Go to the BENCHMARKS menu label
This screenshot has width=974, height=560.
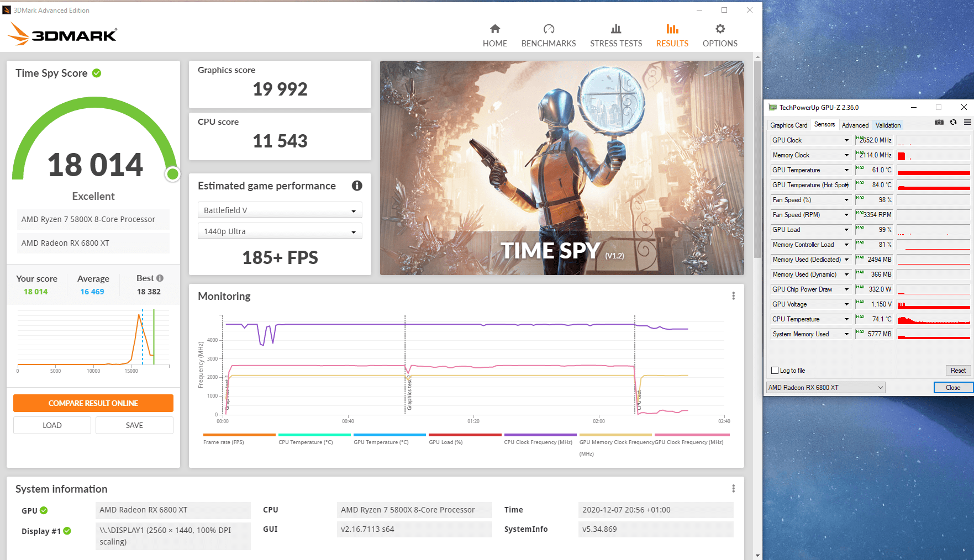click(549, 44)
